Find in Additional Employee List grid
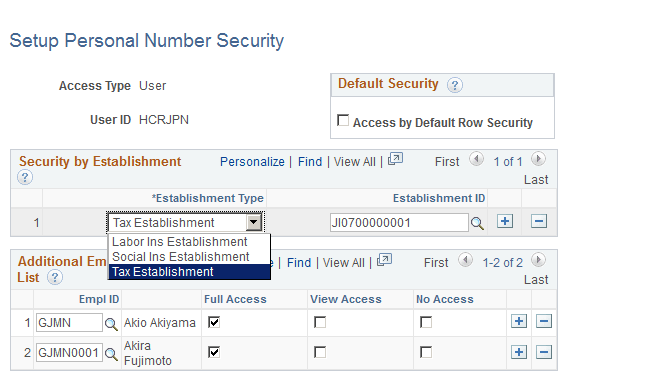Image resolution: width=663 pixels, height=381 pixels. pyautogui.click(x=299, y=263)
